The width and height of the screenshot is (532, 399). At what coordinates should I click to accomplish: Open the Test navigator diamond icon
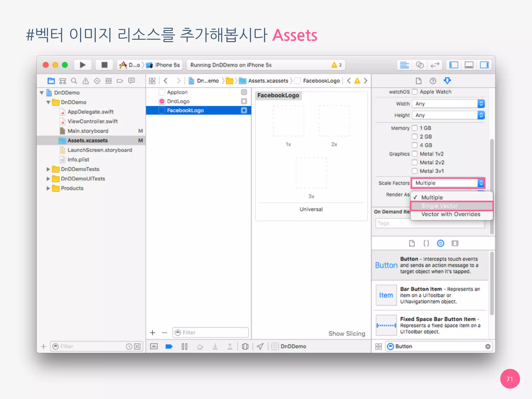(97, 81)
